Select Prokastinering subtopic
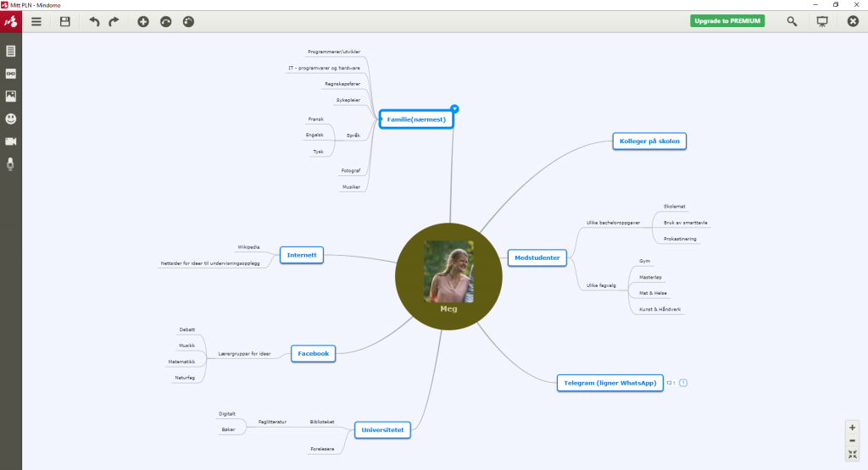The width and height of the screenshot is (868, 470). (680, 239)
